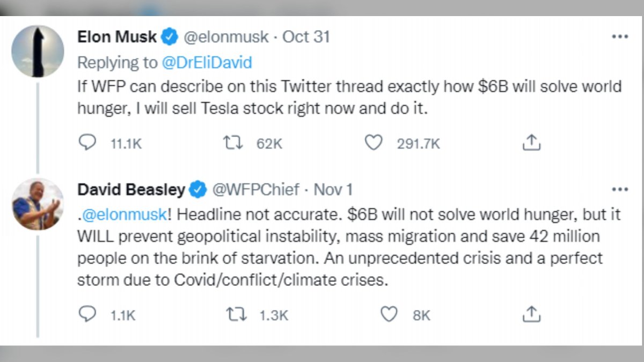
Task: Share David Beasley's tweet
Action: click(531, 315)
